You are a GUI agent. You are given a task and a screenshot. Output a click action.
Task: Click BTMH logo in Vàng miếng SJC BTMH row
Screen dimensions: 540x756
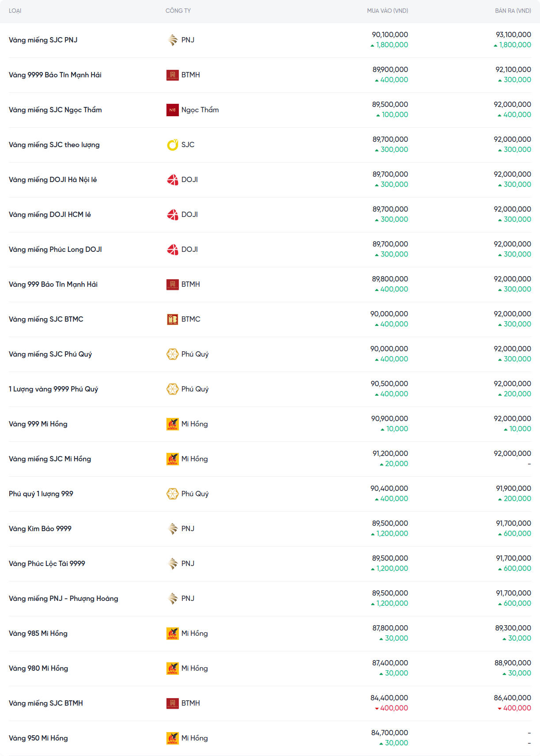tap(172, 703)
